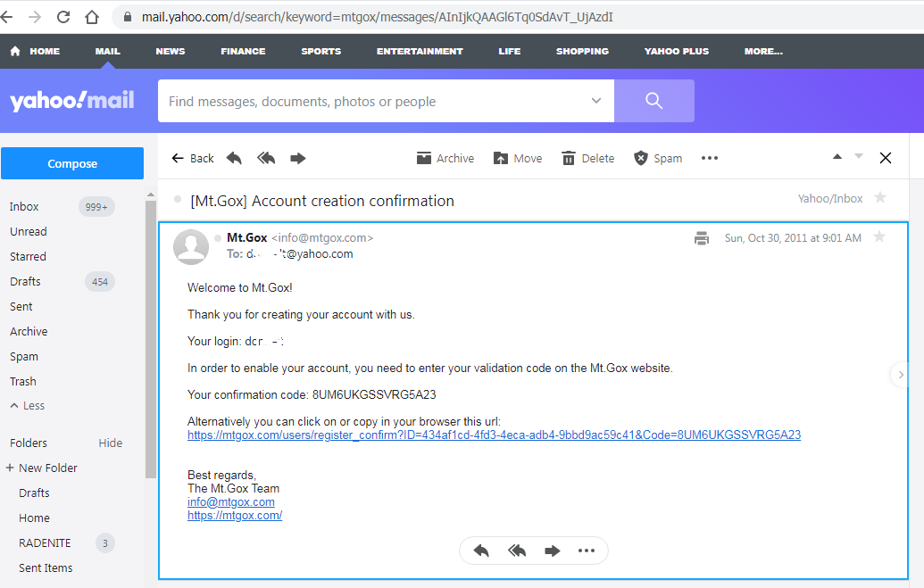Image resolution: width=924 pixels, height=588 pixels.
Task: Go to previous message up arrow
Action: click(x=837, y=157)
